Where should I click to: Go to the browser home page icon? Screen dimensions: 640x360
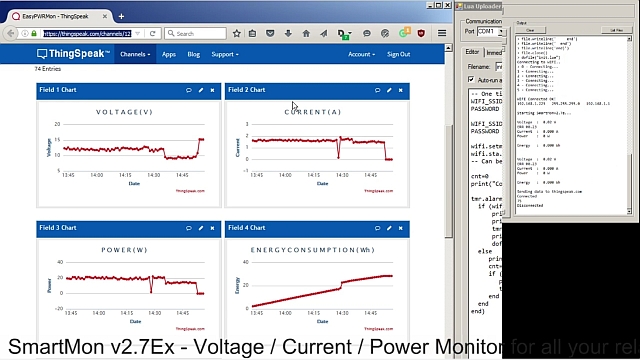(306, 33)
